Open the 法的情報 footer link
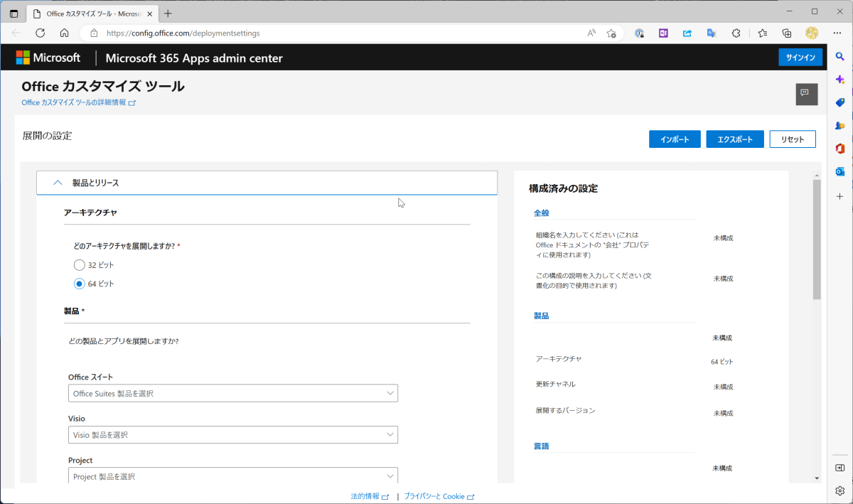853x504 pixels. [x=370, y=496]
